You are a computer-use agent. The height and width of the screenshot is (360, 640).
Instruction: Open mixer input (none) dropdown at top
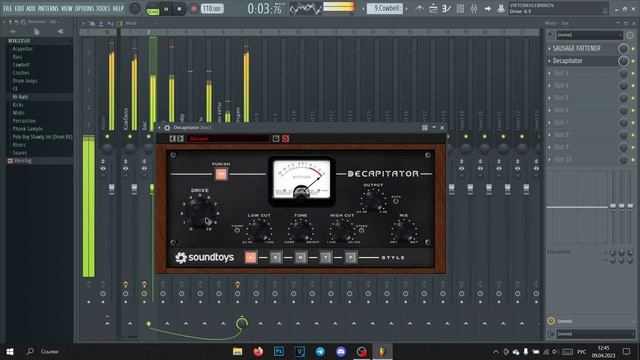coord(589,35)
